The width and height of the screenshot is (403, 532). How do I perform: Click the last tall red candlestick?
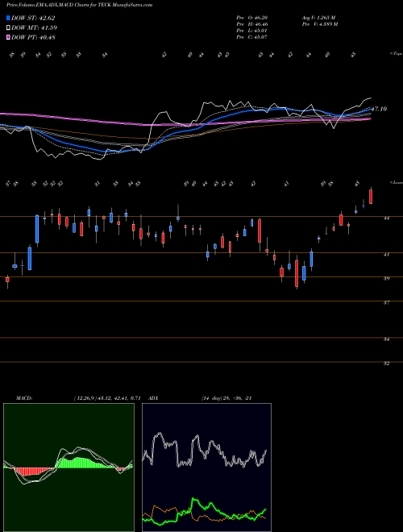point(371,197)
